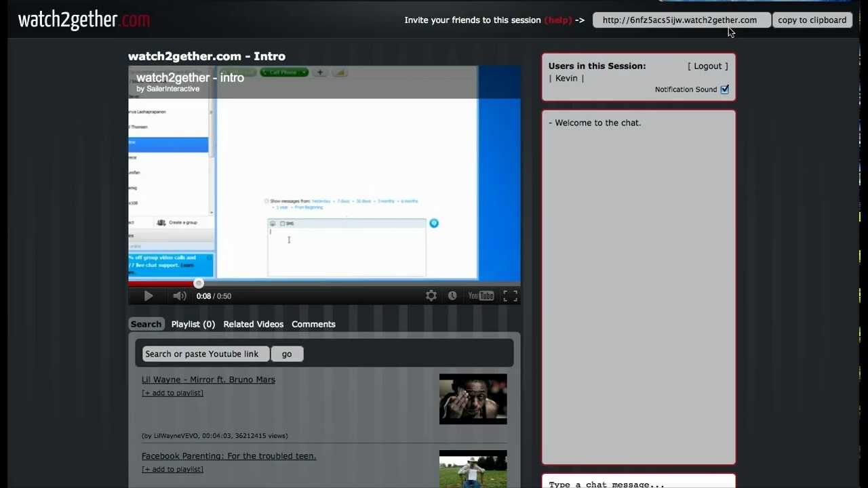Open the invite help link
This screenshot has width=868, height=488.
pos(558,20)
